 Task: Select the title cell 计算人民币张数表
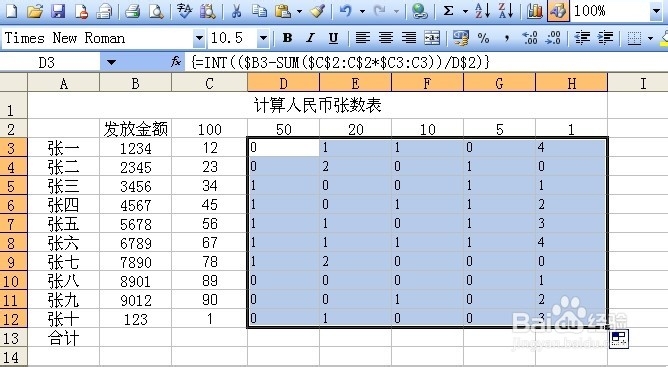tap(317, 105)
